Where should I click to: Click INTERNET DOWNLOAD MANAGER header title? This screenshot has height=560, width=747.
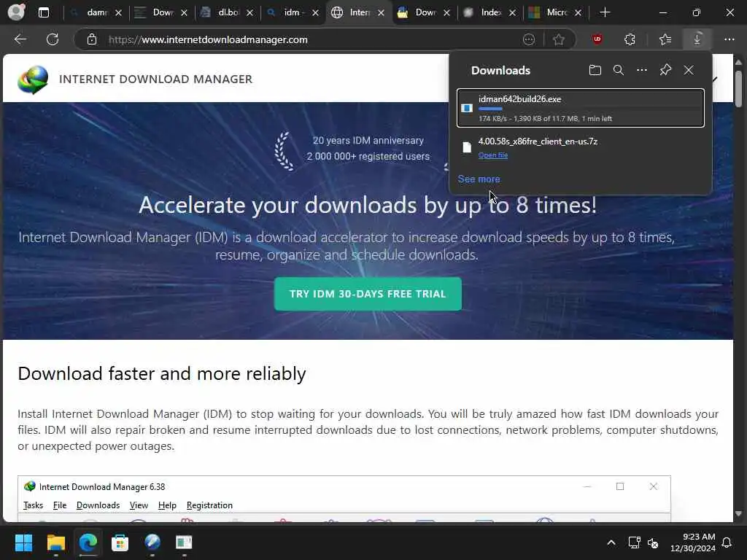click(x=156, y=79)
